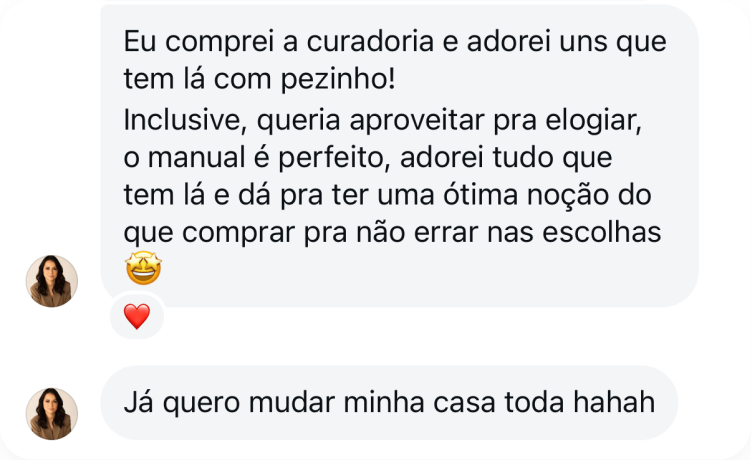Select the "Já quero mudar minha casa toda hahah" bubble

click(x=389, y=402)
